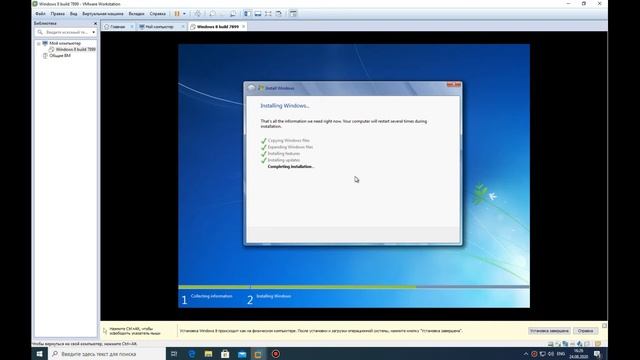Close the yellow installation hint bar
Screen dimensions: 640x360
(604, 326)
